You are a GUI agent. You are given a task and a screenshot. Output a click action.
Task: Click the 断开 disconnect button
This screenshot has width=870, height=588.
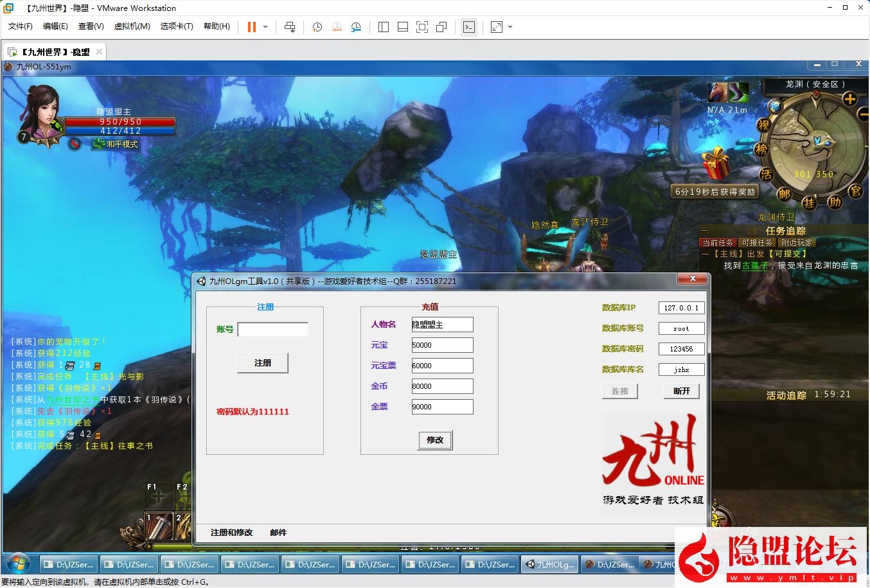click(x=681, y=391)
